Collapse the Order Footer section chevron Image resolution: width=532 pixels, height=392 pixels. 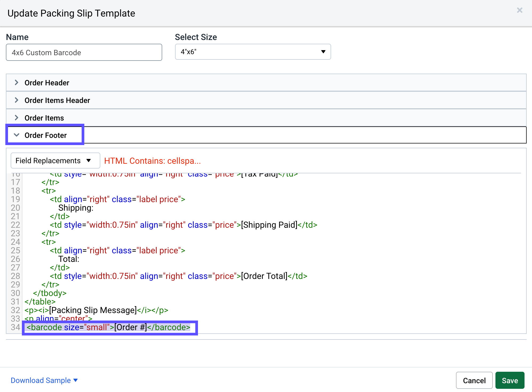(17, 135)
